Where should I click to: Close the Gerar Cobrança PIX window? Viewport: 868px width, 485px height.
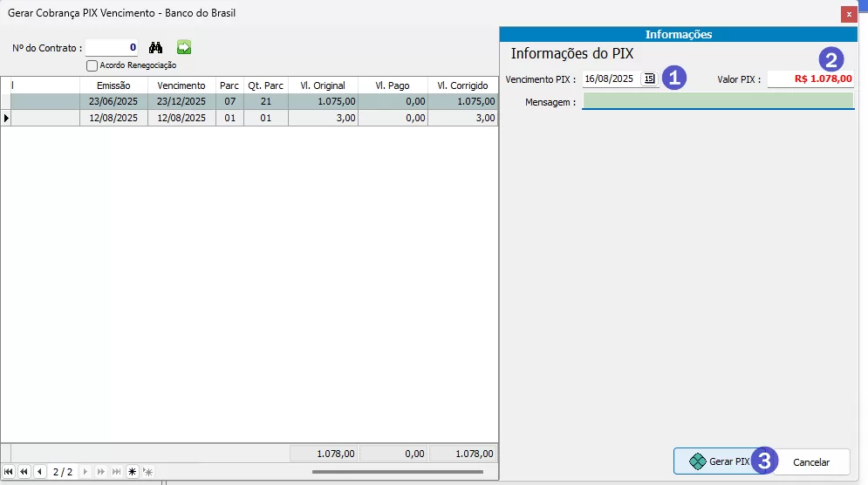coord(847,14)
